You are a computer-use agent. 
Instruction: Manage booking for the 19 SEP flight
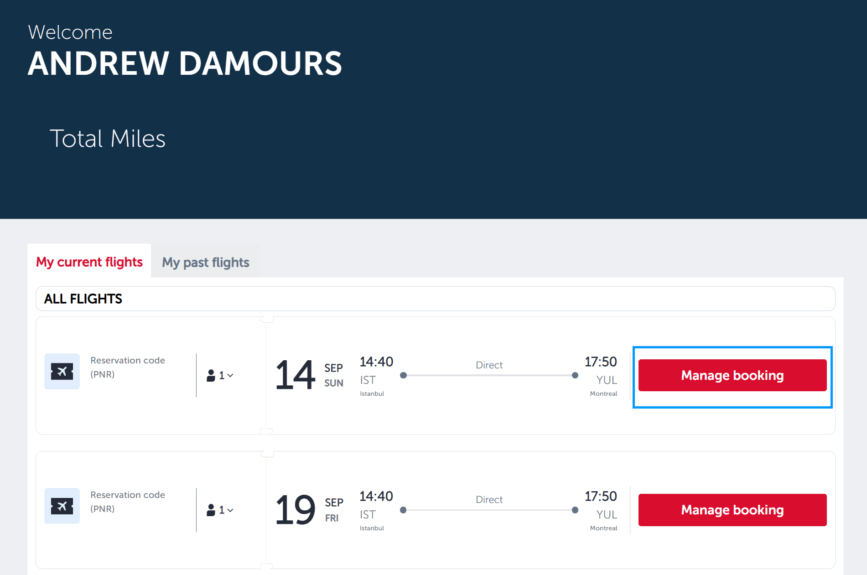coord(732,510)
